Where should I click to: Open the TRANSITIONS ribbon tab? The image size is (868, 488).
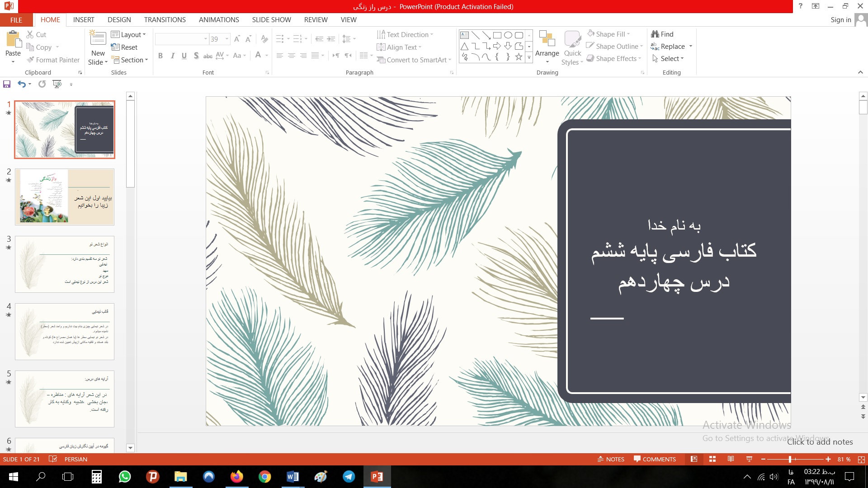pos(165,19)
